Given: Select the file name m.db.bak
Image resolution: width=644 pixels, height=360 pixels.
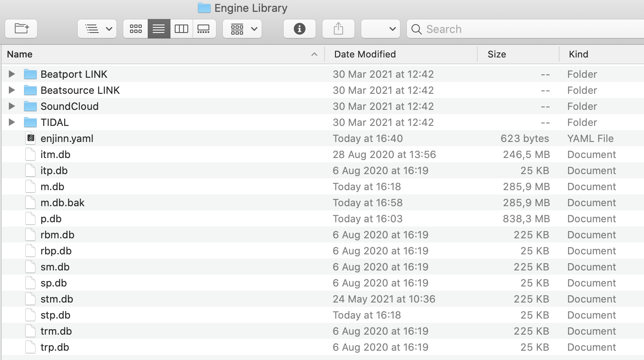Looking at the screenshot, I should click(x=62, y=203).
